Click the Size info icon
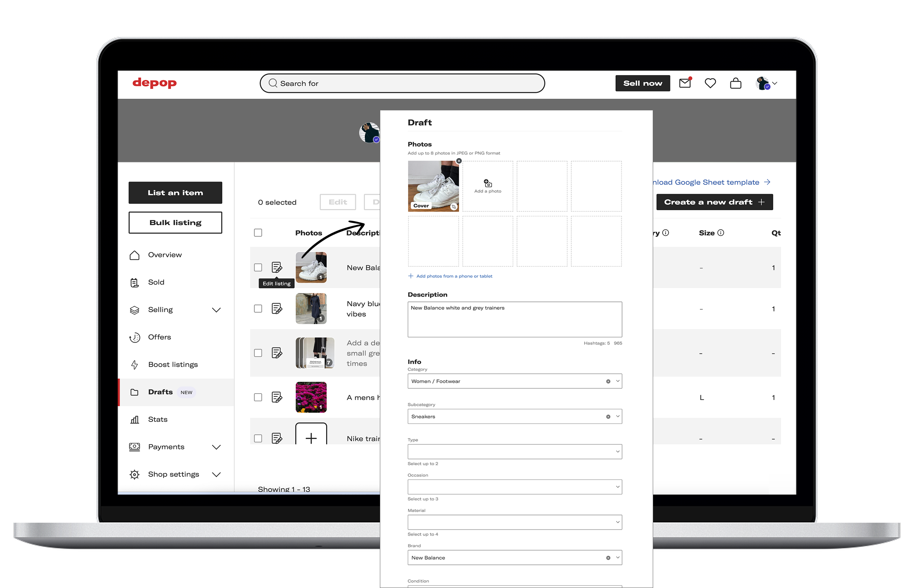914x588 pixels. click(721, 233)
